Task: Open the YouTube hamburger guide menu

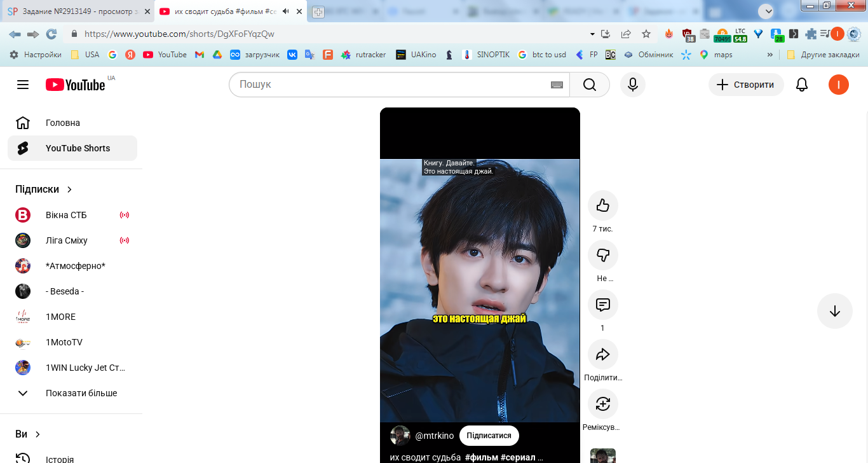Action: (23, 85)
